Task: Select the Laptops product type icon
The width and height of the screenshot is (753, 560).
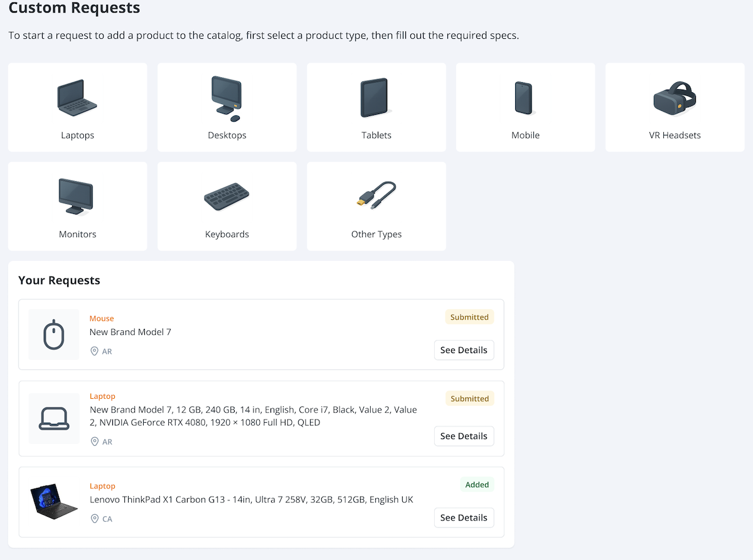Action: [x=77, y=98]
